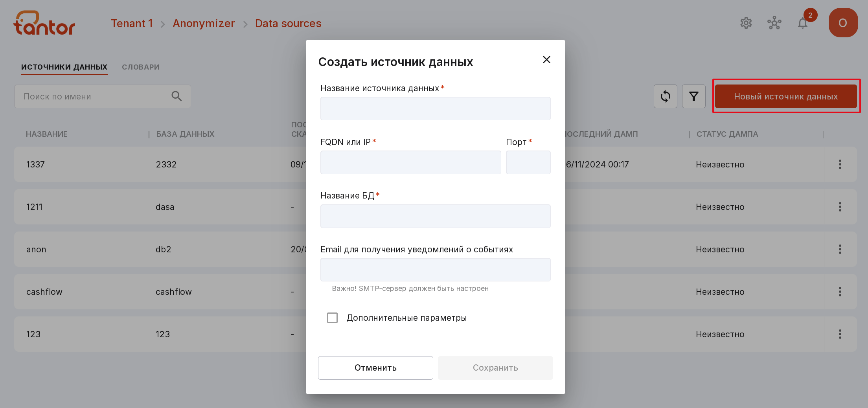
Task: Focus the Название источника данных field
Action: pyautogui.click(x=435, y=108)
